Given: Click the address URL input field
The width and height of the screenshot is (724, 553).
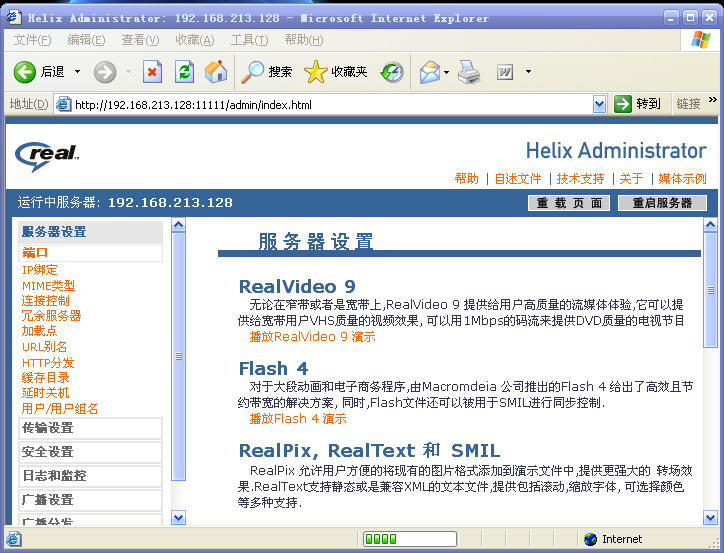Looking at the screenshot, I should point(332,105).
